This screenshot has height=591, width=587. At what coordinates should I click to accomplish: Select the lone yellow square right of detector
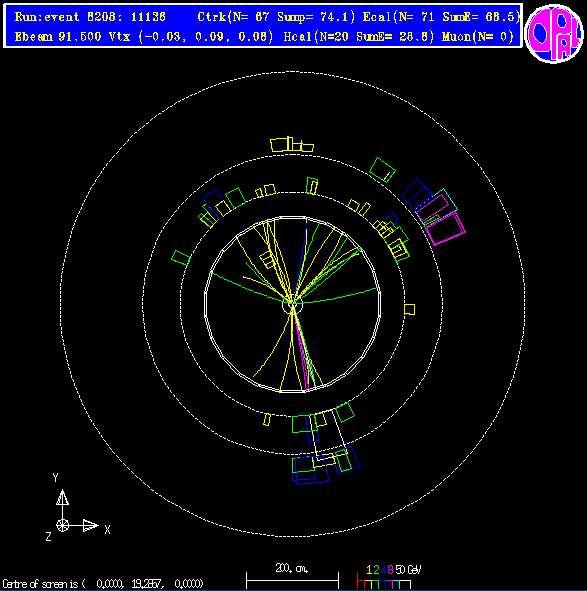pos(409,309)
